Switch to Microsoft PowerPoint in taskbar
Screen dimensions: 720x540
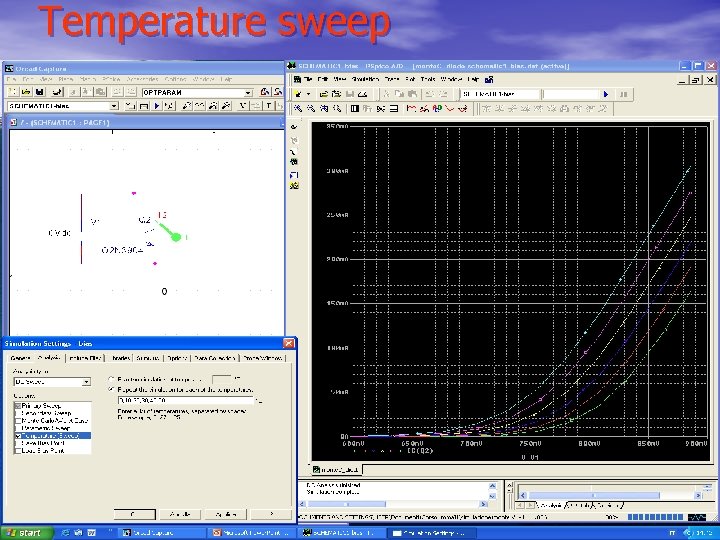(x=252, y=533)
